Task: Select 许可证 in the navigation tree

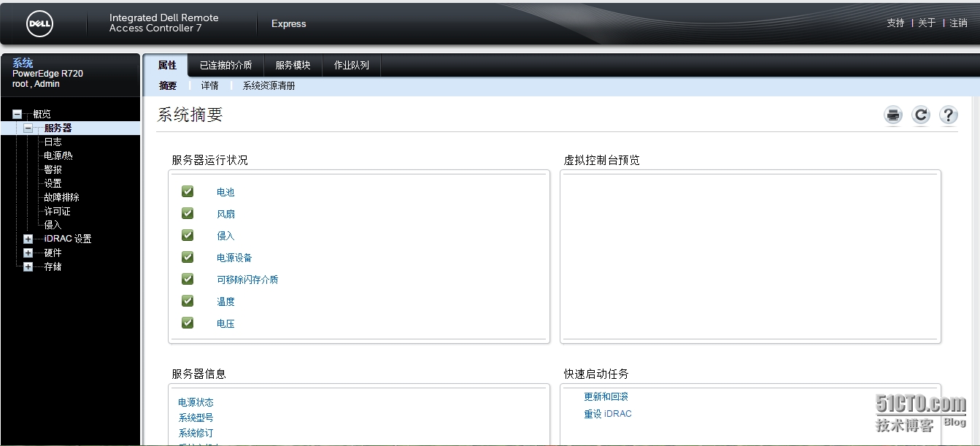Action: pyautogui.click(x=57, y=211)
